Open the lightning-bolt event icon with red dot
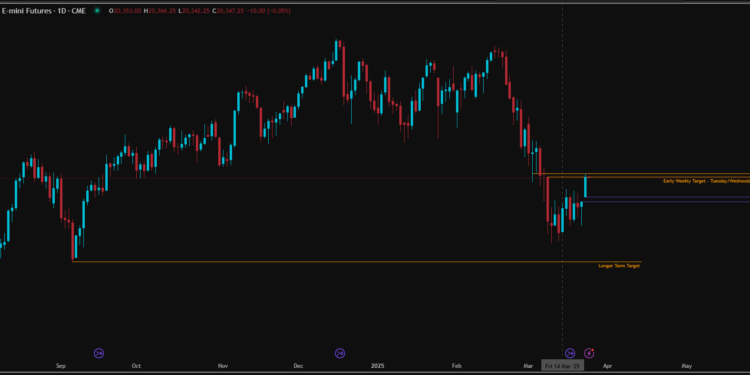Viewport: 750px width, 375px height. [589, 353]
